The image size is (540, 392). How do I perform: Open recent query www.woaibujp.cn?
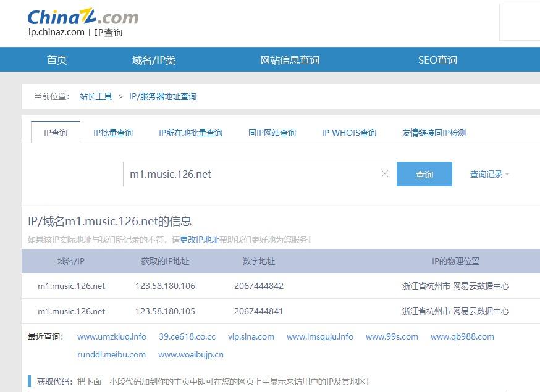(191, 354)
